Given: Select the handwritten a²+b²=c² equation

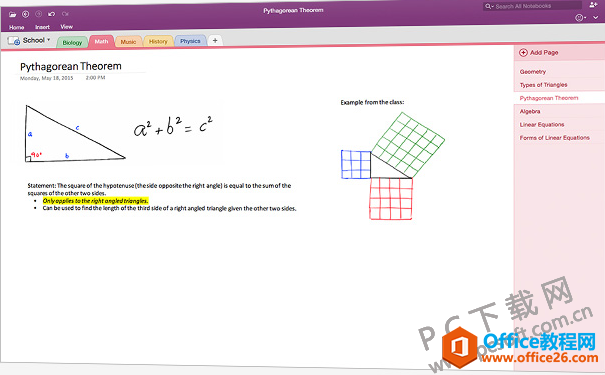Looking at the screenshot, I should 173,127.
